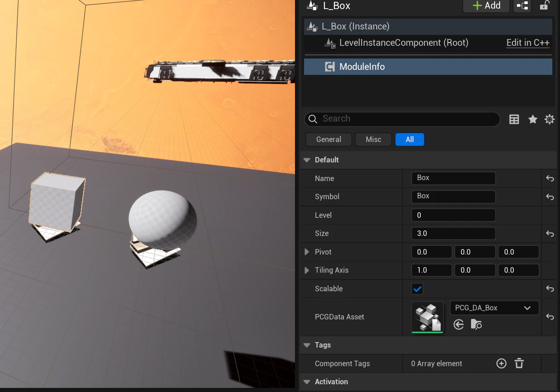Open the PCG_DA_Box asset dropdown
Screen dimensions: 560x392
495,308
